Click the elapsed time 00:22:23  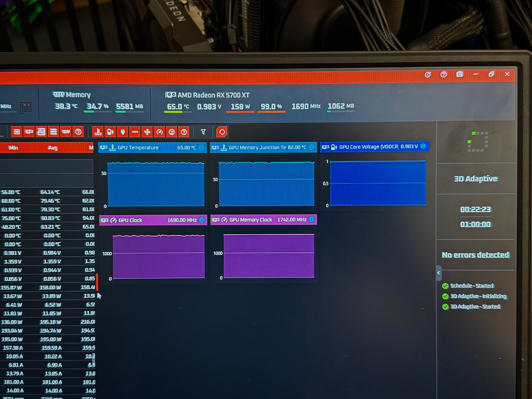click(x=475, y=209)
